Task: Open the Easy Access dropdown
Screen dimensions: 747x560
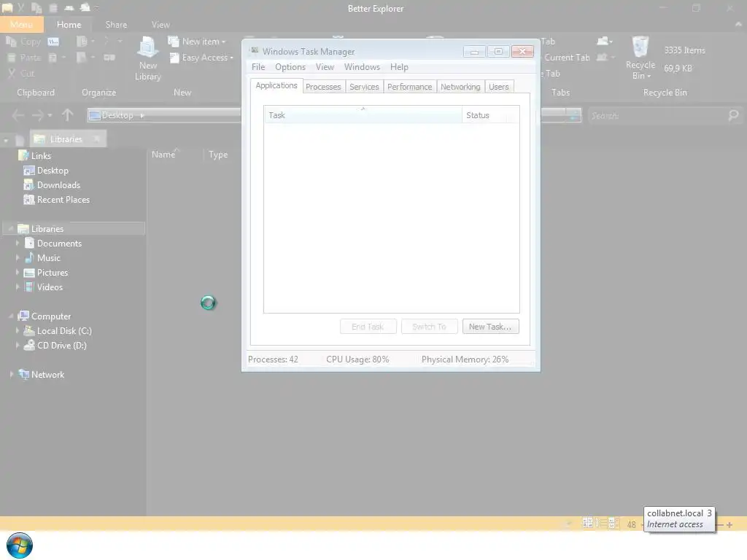Action: (201, 58)
